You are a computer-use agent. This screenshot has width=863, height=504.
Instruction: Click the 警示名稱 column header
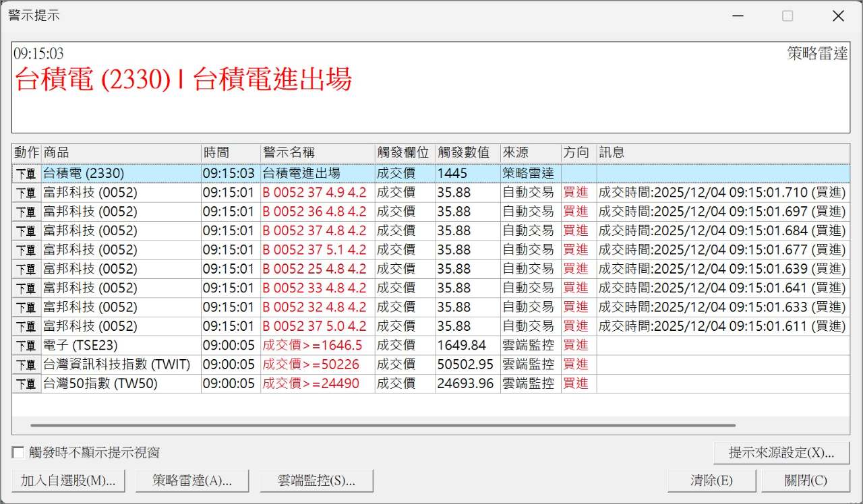click(317, 153)
